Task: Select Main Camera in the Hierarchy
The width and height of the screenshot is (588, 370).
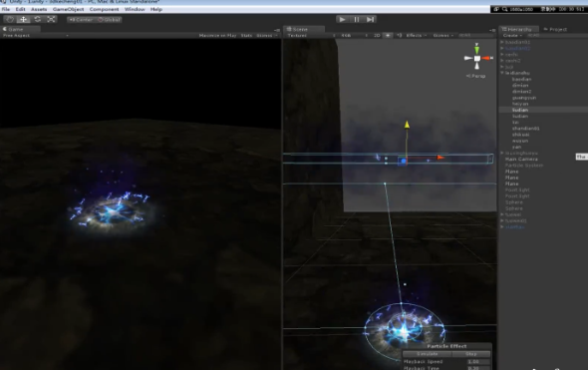Action: [x=521, y=160]
